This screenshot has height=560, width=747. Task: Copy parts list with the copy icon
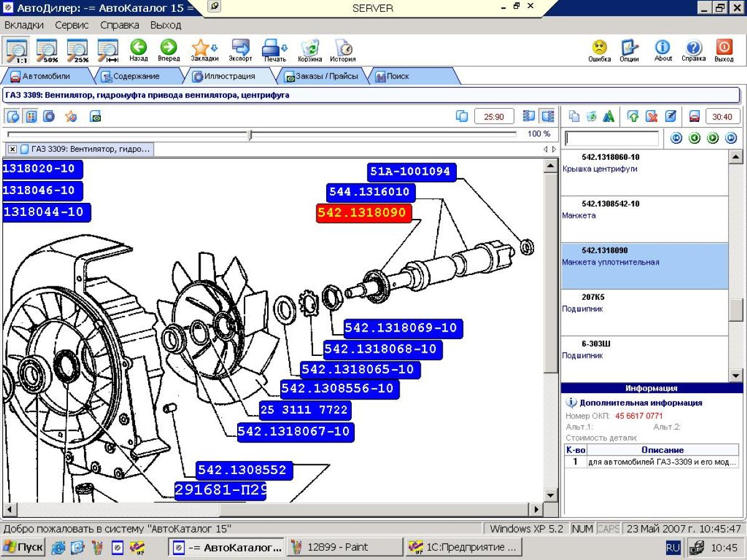click(574, 116)
